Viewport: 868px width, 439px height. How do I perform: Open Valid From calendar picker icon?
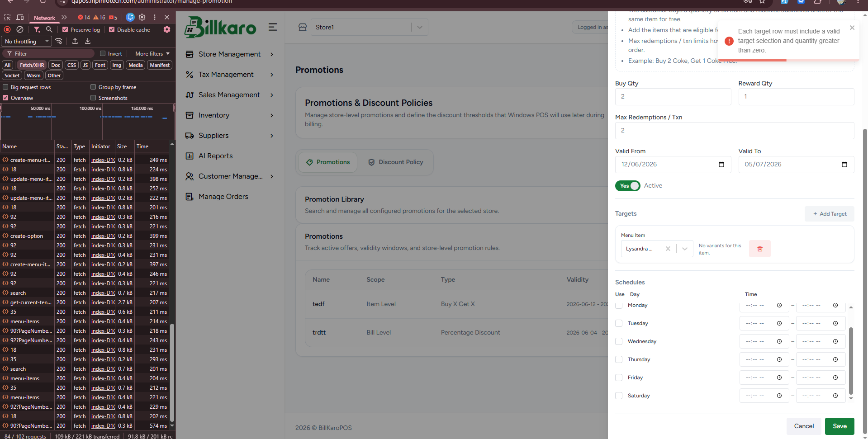tap(721, 165)
